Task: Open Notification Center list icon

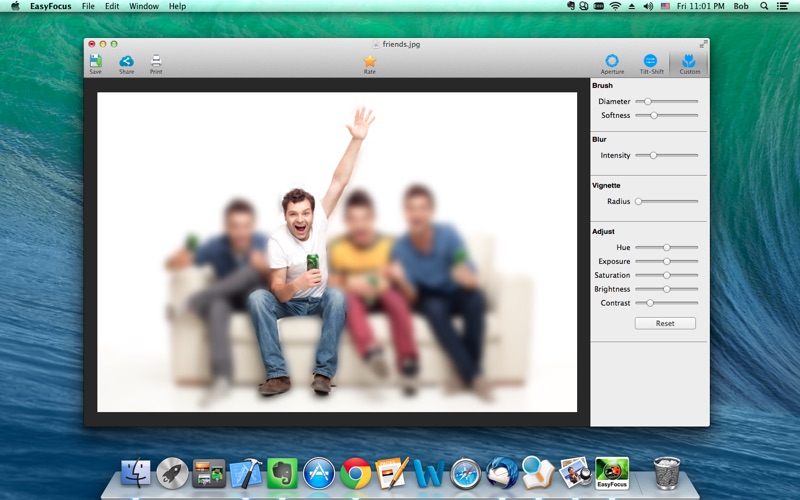Action: tap(782, 6)
